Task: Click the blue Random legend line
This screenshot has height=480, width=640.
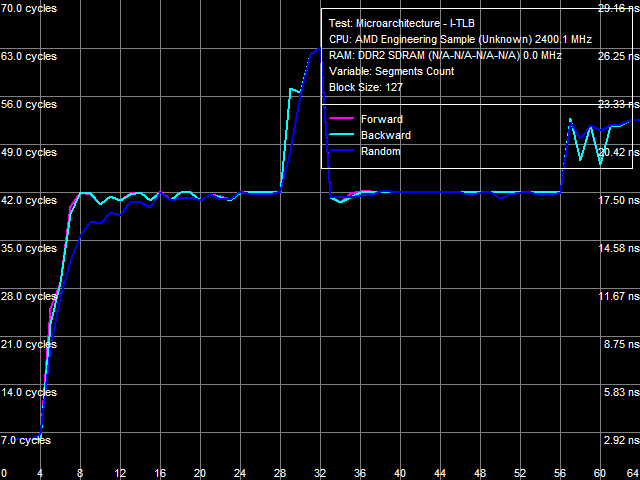Action: coord(342,151)
